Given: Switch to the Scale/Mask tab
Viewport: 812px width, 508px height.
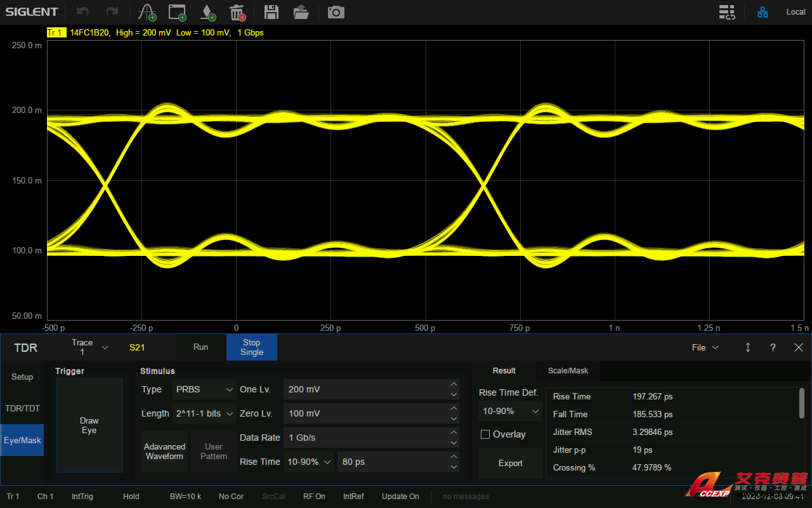Looking at the screenshot, I should point(568,371).
